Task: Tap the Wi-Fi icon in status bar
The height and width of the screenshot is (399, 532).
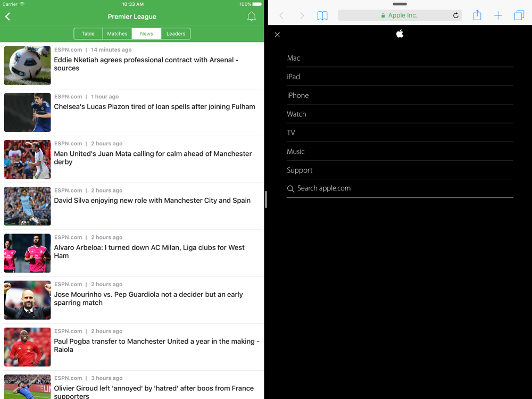Action: click(22, 4)
